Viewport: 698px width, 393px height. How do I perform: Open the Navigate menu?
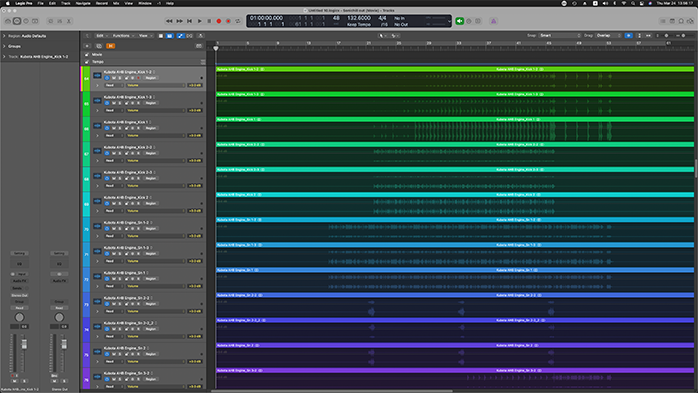click(83, 3)
